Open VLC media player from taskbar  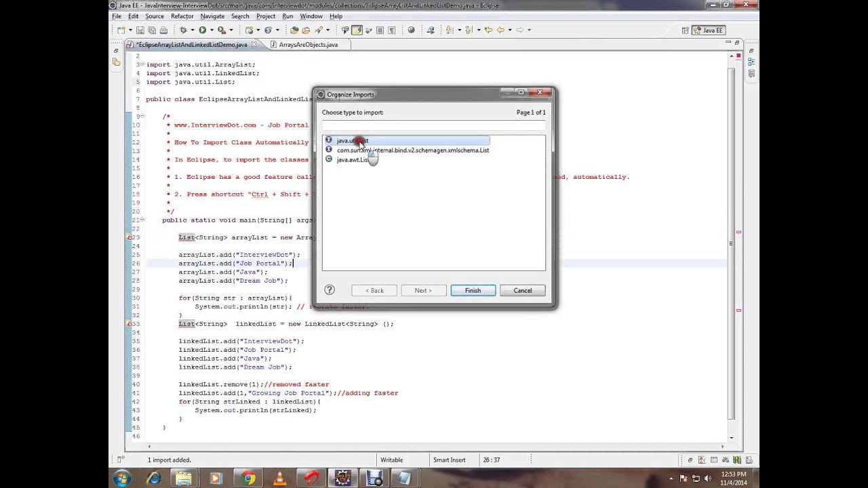click(279, 479)
